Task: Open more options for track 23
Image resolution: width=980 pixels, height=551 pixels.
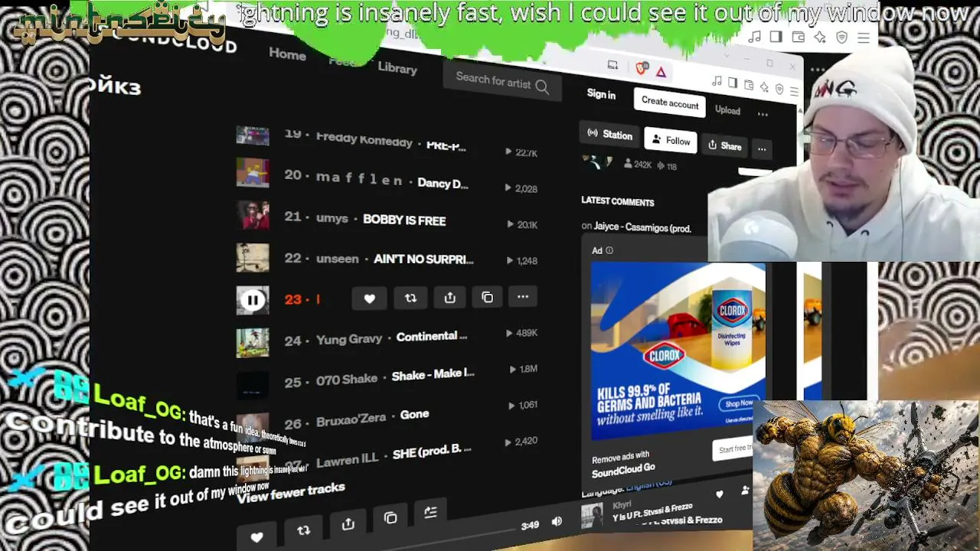Action: [x=523, y=296]
